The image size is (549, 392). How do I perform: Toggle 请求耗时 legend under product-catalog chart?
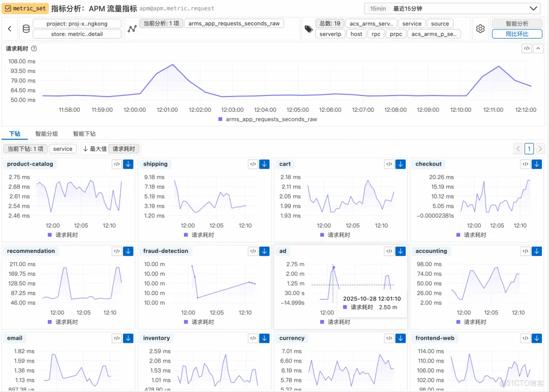[67, 235]
